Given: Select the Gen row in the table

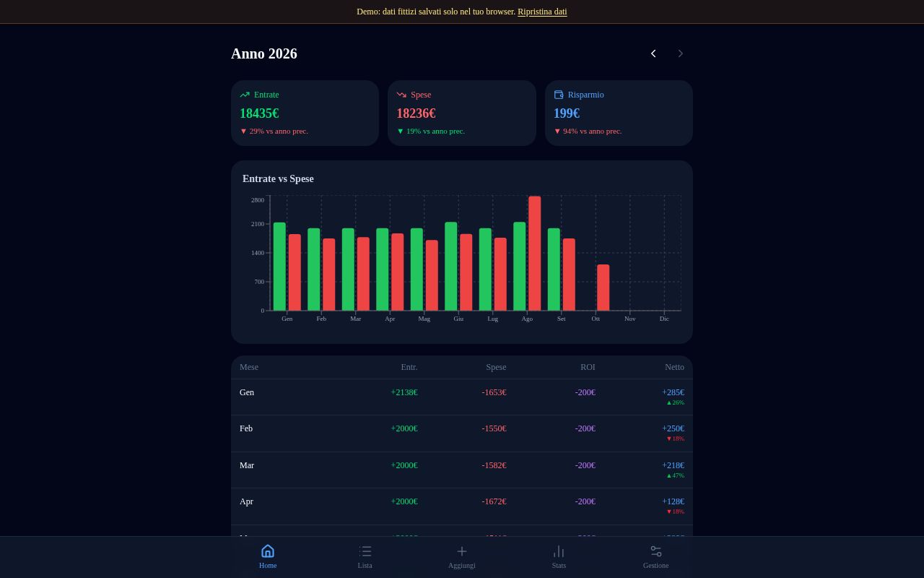Looking at the screenshot, I should pyautogui.click(x=462, y=397).
